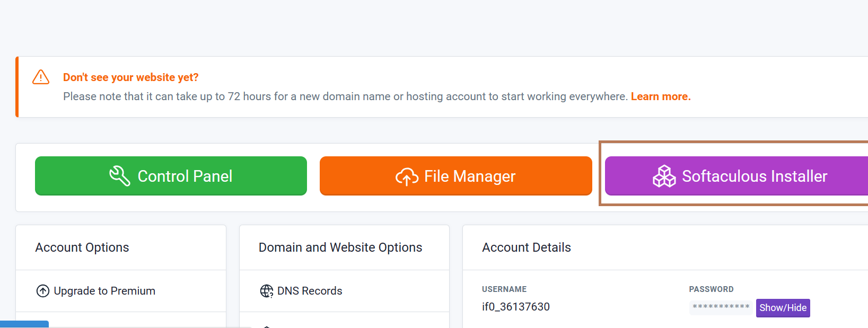Click the File Manager button
Viewport: 868px width, 328px height.
[x=456, y=176]
